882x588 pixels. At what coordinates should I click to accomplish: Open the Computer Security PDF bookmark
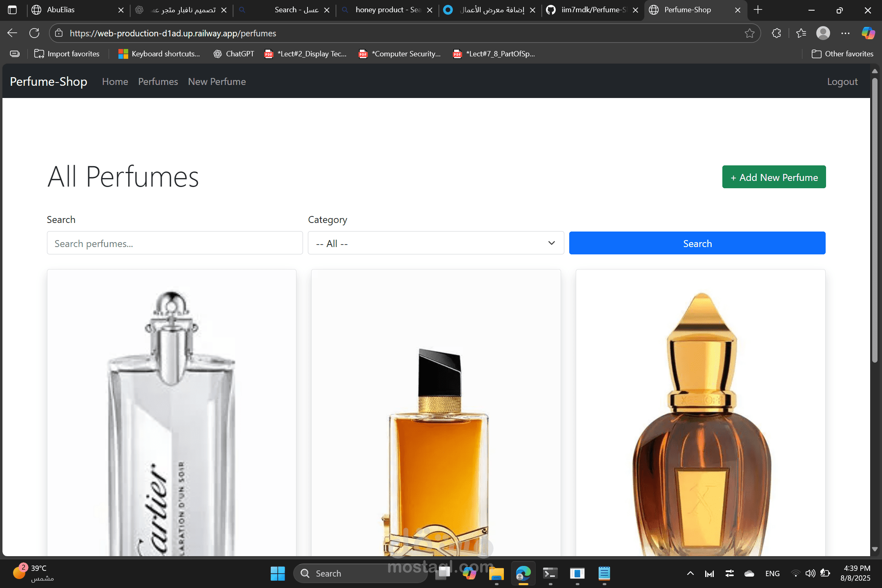pyautogui.click(x=400, y=54)
